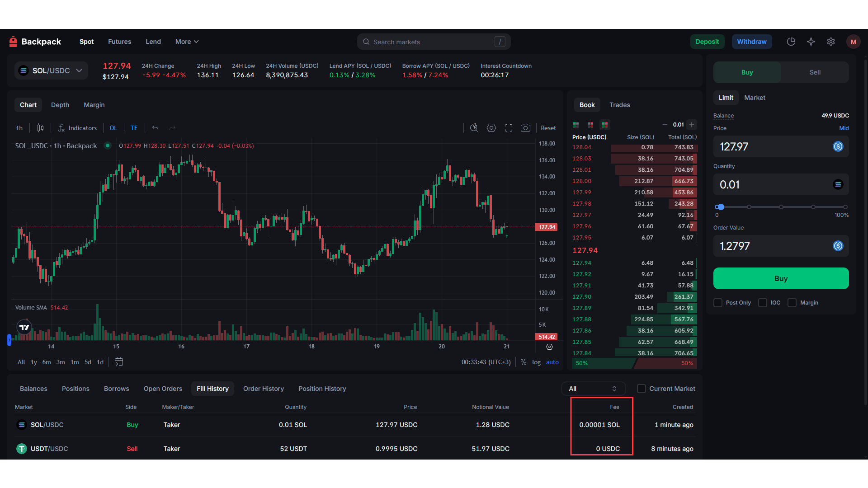868x488 pixels.
Task: Click the SOL coin icon in Quantity field
Action: (x=838, y=184)
